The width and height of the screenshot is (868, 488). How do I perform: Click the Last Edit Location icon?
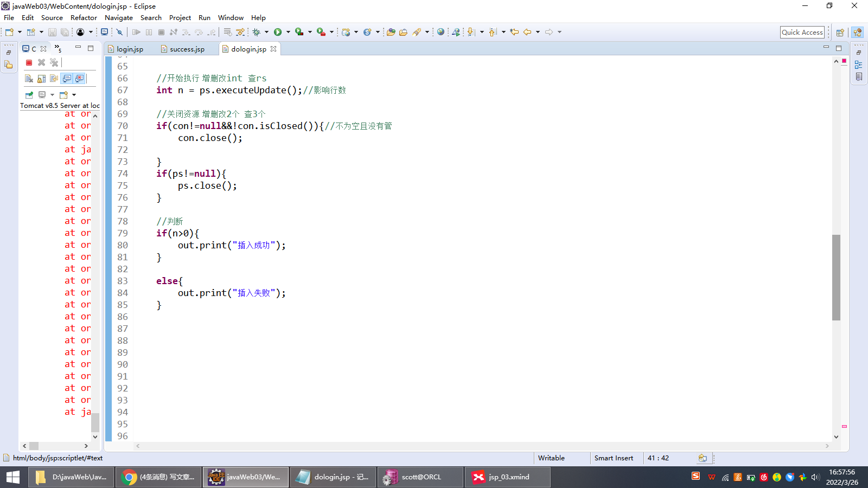coord(514,32)
